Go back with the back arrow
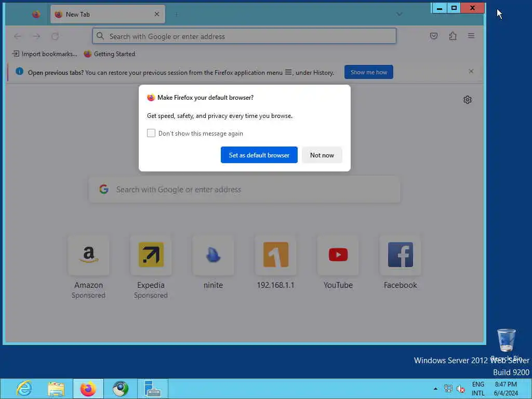Screen dimensions: 532x399 coord(18,36)
